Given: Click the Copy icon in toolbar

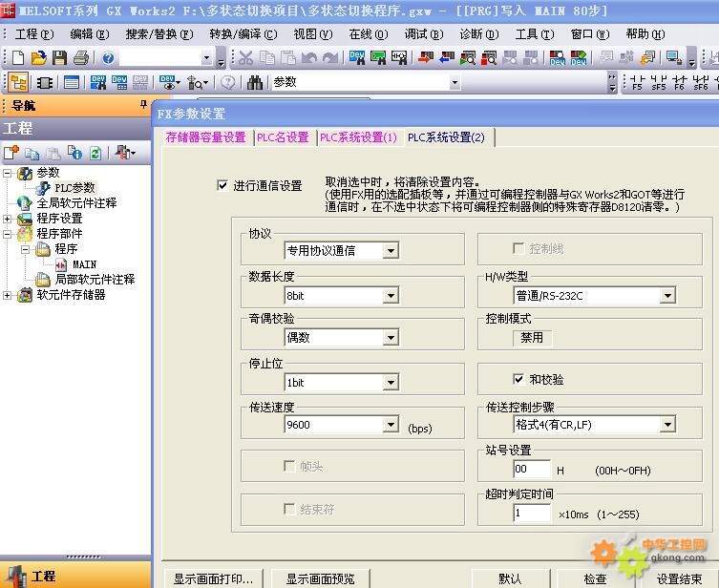Looking at the screenshot, I should click(266, 57).
